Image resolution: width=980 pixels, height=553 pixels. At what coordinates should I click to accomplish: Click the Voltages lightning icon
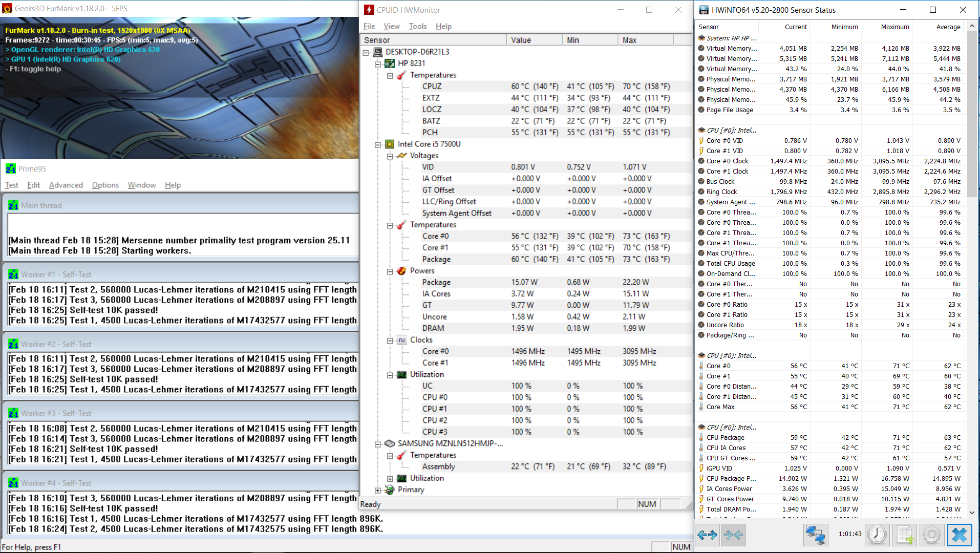[x=402, y=156]
